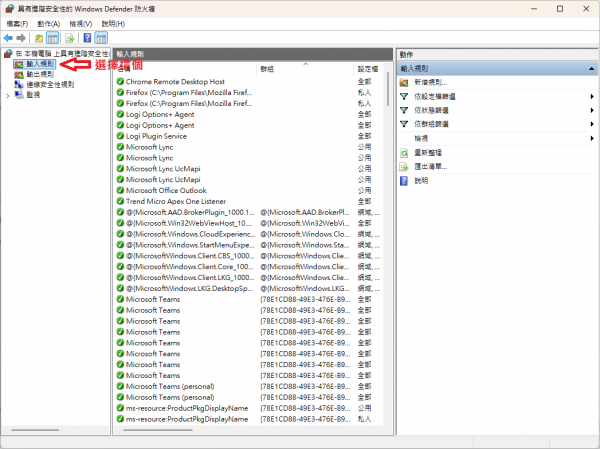Collapse the 輸入規則 section in Actions pane
600x449 pixels.
592,68
